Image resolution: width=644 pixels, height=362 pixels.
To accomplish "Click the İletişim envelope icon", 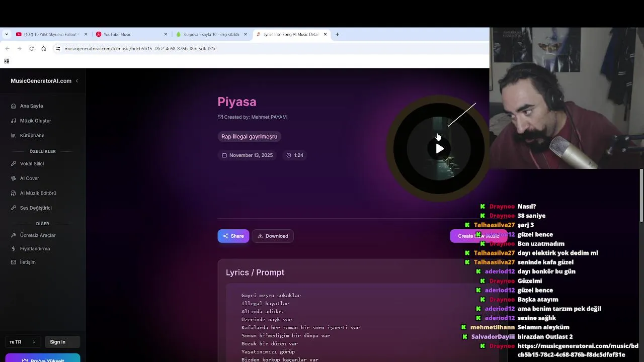I will 14,262.
